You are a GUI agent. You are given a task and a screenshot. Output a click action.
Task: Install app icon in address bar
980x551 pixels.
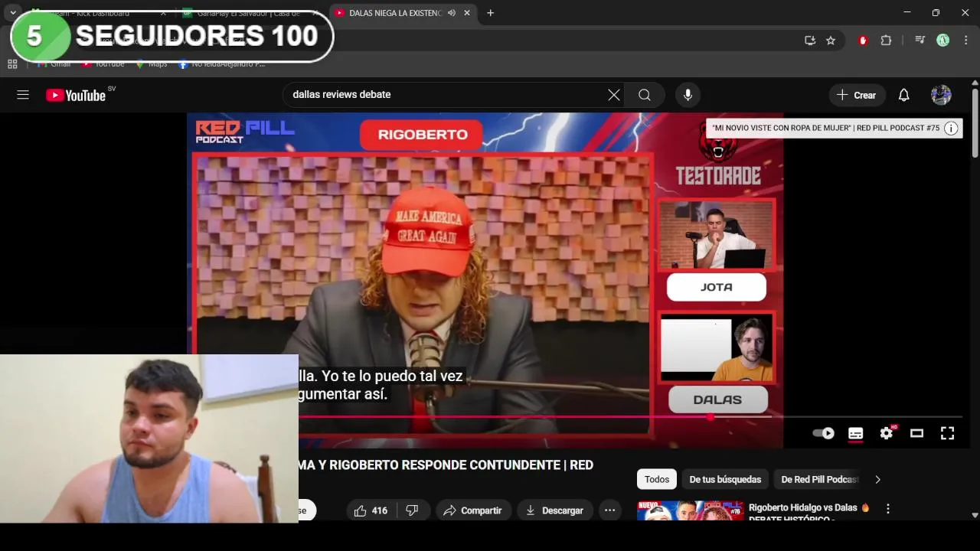(810, 41)
